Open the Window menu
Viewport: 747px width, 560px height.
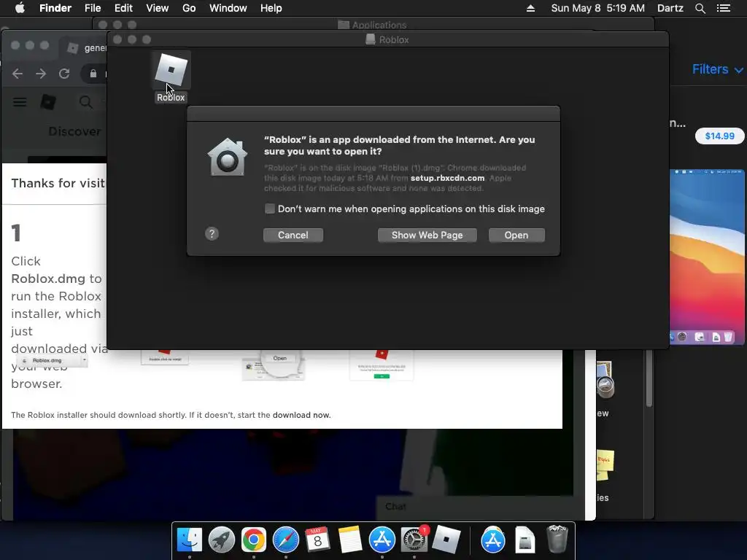click(x=228, y=8)
